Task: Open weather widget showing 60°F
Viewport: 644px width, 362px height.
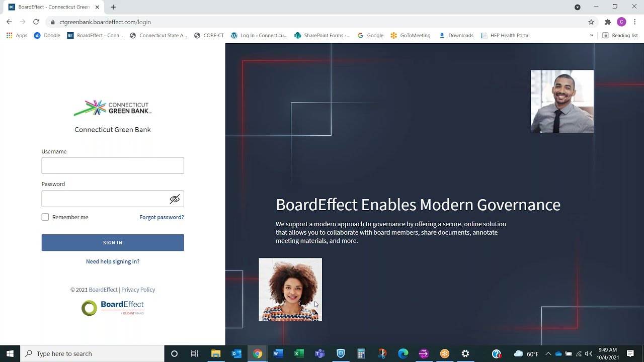Action: (526, 353)
